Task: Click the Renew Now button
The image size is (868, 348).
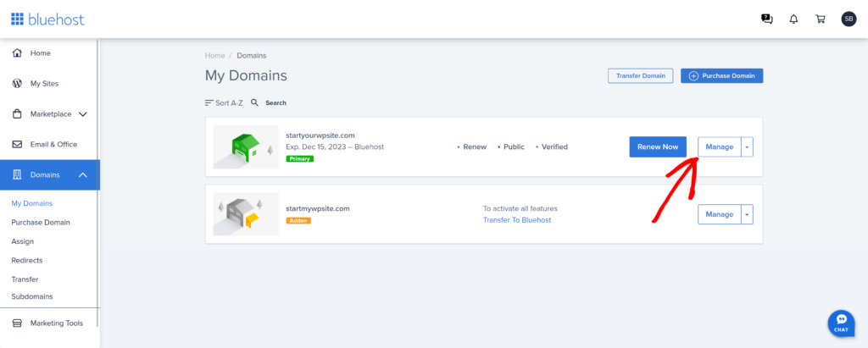Action: click(x=657, y=146)
